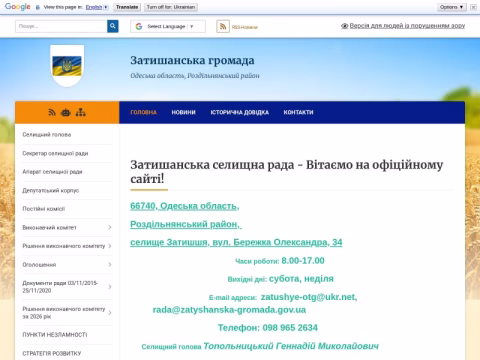Viewport: 480px width, 360px height.
Task: Click the Google logo in translate bar
Action: click(x=18, y=7)
